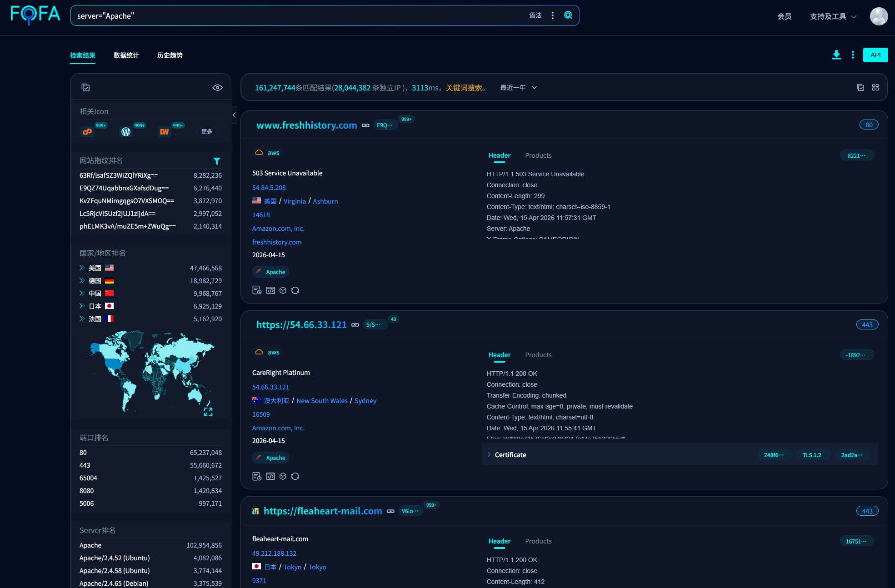Expand the 美国 country row
Viewport: 895px width, 588px height.
coord(82,268)
